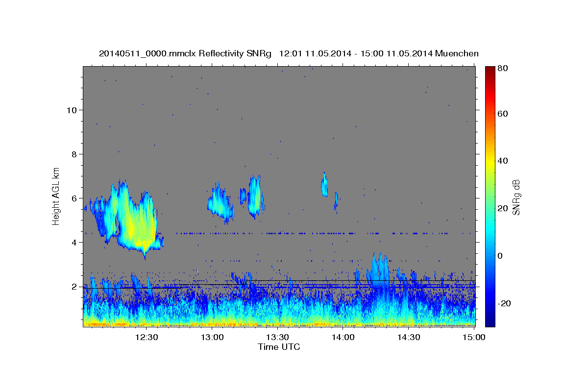The height and width of the screenshot is (392, 588).
Task: Click the 'Height AGL km' axis label
Action: pos(56,196)
